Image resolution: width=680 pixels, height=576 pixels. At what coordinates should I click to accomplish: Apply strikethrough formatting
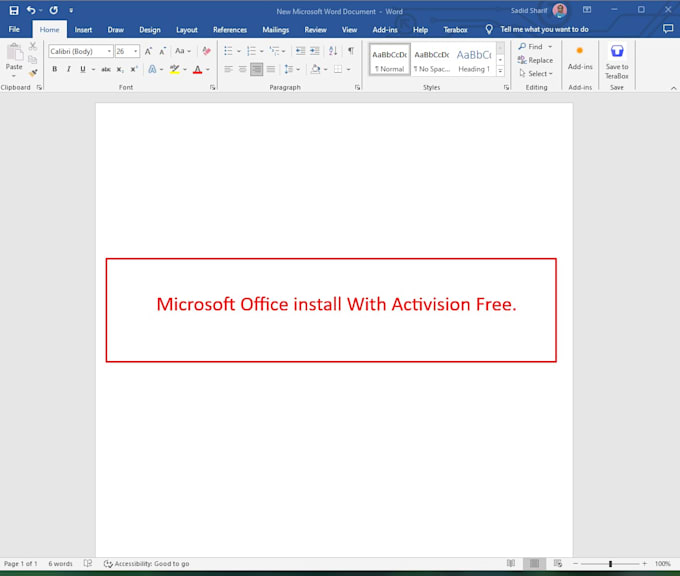(x=106, y=69)
